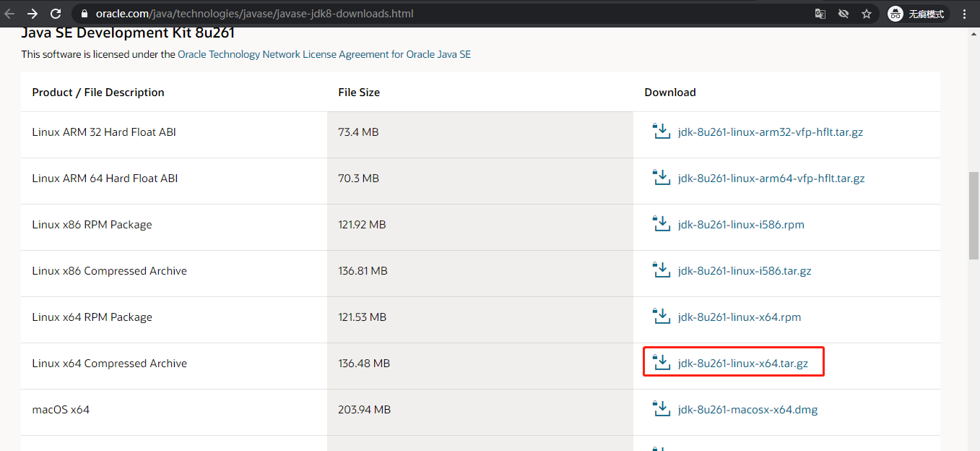980x451 pixels.
Task: Click download icon for linux-arm64-vfp-hflt.tar.gz
Action: click(662, 178)
